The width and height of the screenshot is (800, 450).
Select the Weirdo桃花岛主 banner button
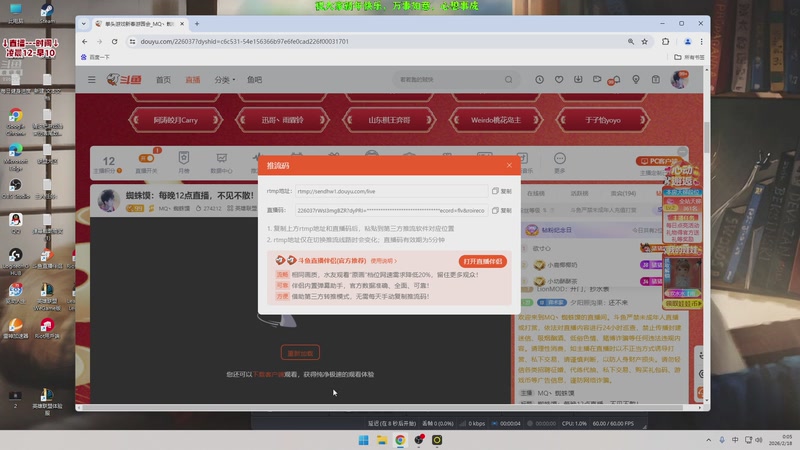[496, 120]
